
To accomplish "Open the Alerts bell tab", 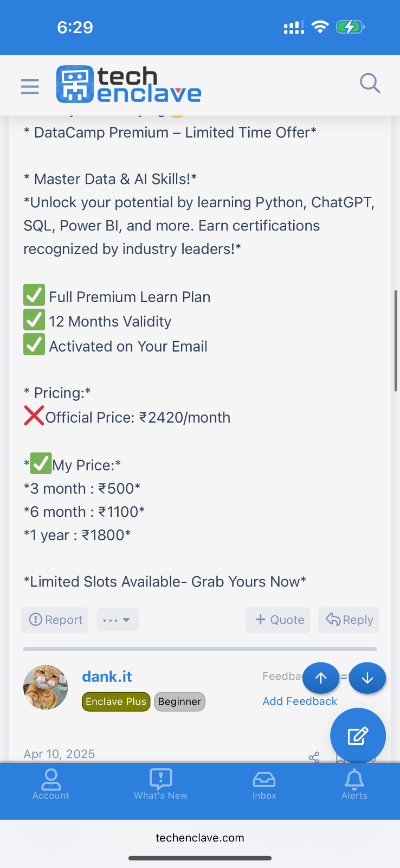I will pyautogui.click(x=354, y=784).
